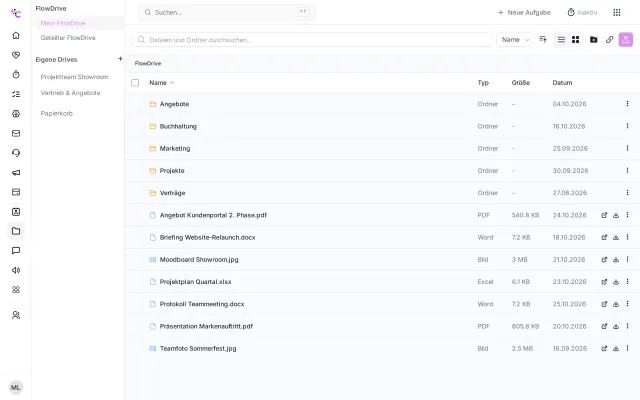This screenshot has height=400, width=640.
Task: Open options menu for Verträge folder
Action: click(627, 193)
